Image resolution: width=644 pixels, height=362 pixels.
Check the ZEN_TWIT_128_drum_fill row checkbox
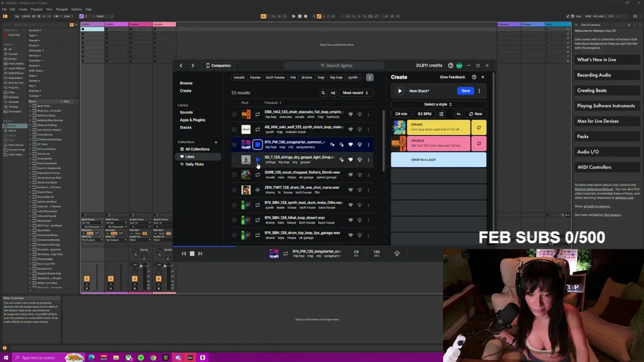point(234,190)
